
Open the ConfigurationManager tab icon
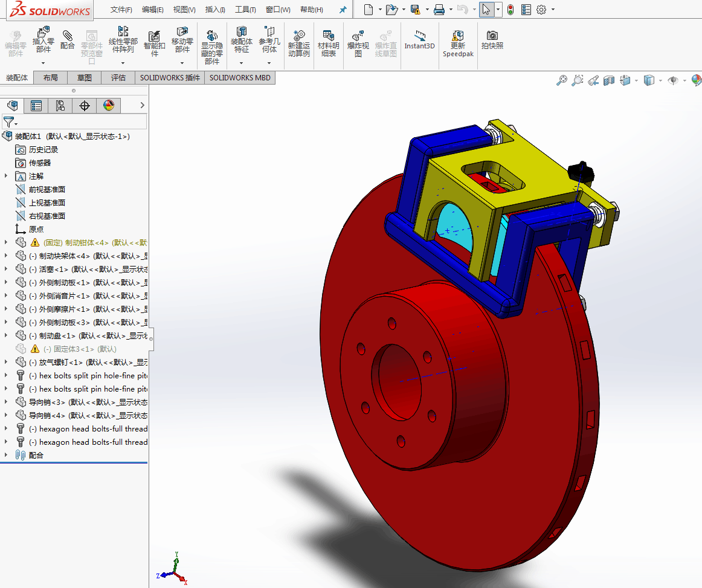(x=60, y=106)
